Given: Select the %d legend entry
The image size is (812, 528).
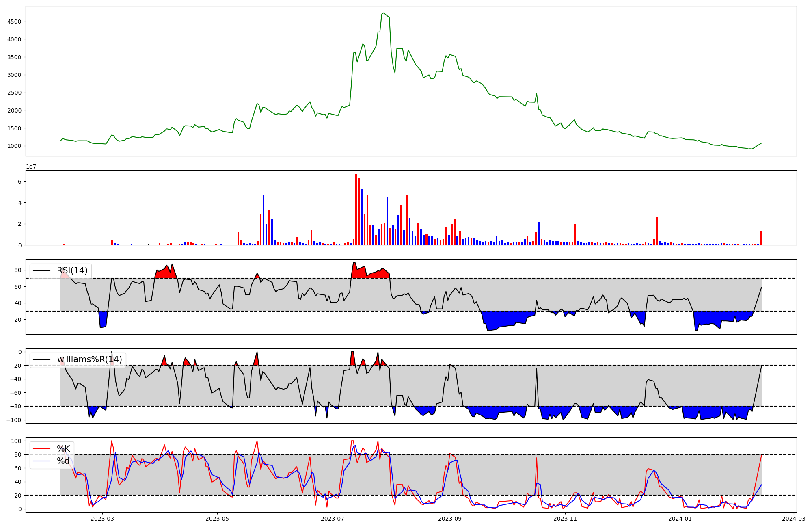Looking at the screenshot, I should 63,461.
